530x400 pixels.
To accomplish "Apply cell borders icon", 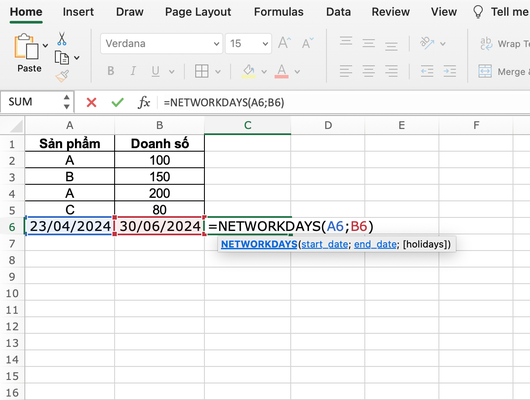I will pyautogui.click(x=201, y=71).
